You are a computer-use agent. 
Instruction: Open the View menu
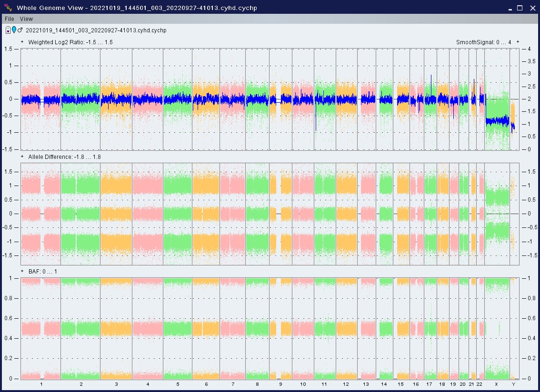point(26,19)
